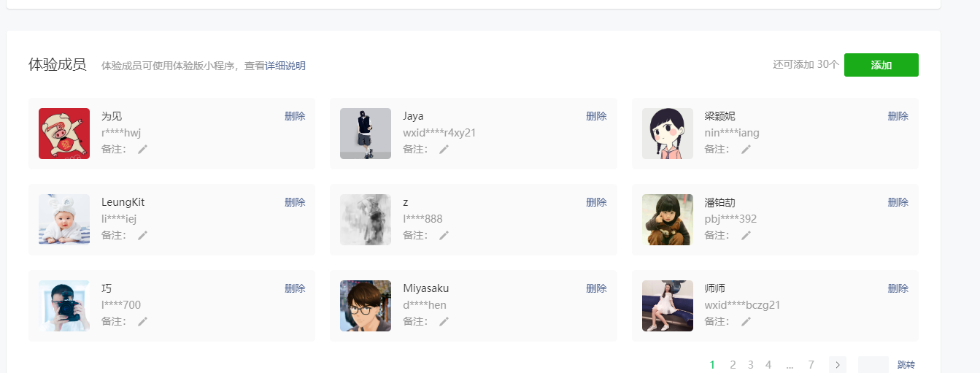The height and width of the screenshot is (373, 980).
Task: Click the page number input field
Action: pyautogui.click(x=873, y=365)
